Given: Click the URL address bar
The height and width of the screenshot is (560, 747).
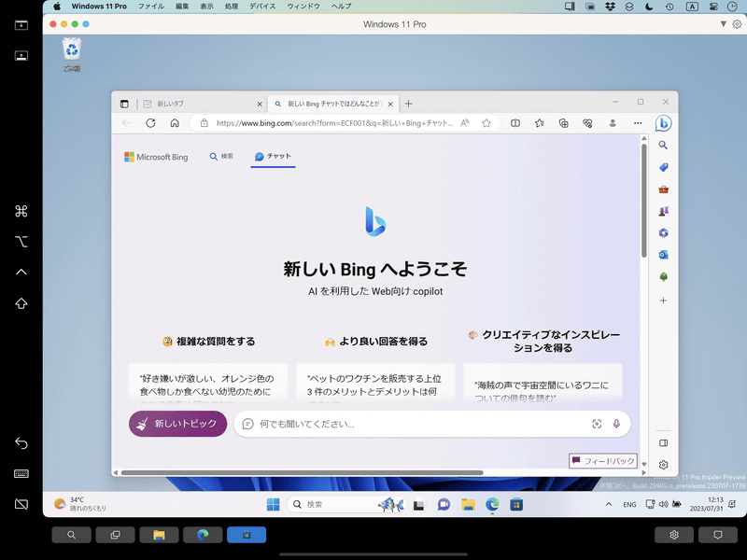Looking at the screenshot, I should tap(334, 123).
